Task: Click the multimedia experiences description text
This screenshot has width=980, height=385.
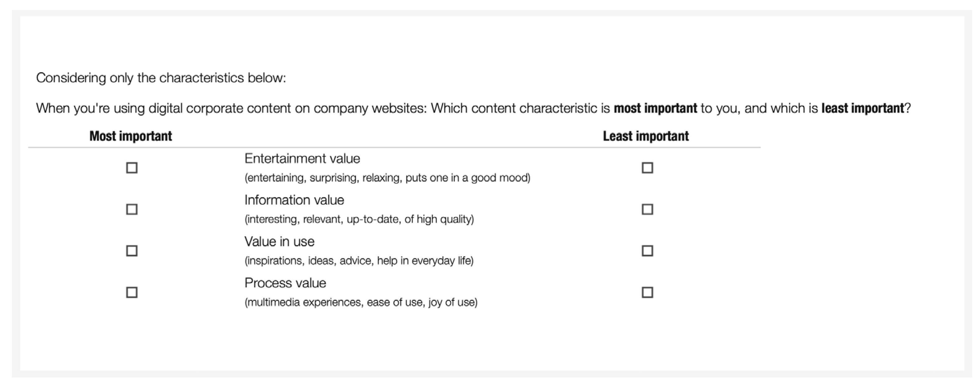Action: pyautogui.click(x=361, y=302)
